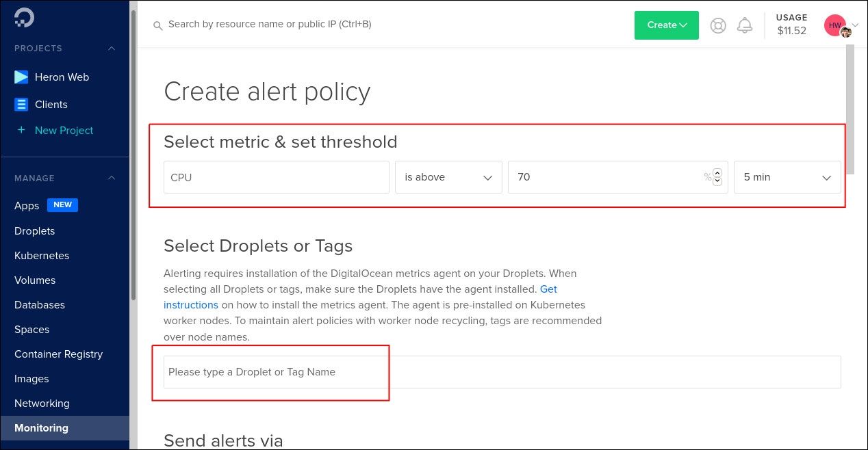Go to Kubernetes in the sidebar
The width and height of the screenshot is (868, 450).
pos(42,256)
